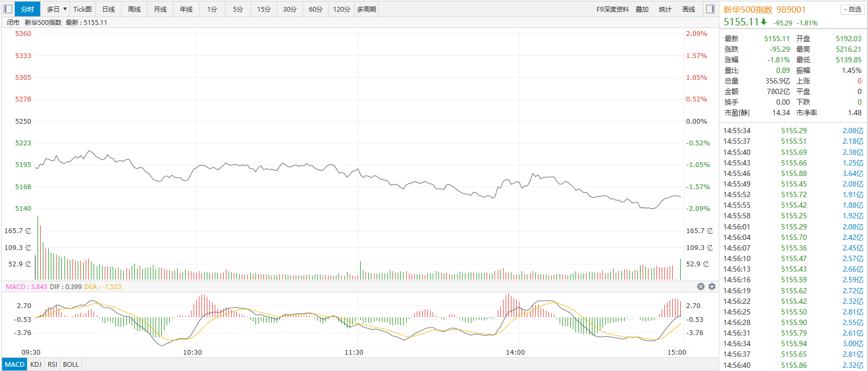
Task: Close the MACD indicator panel
Action: 701,286
